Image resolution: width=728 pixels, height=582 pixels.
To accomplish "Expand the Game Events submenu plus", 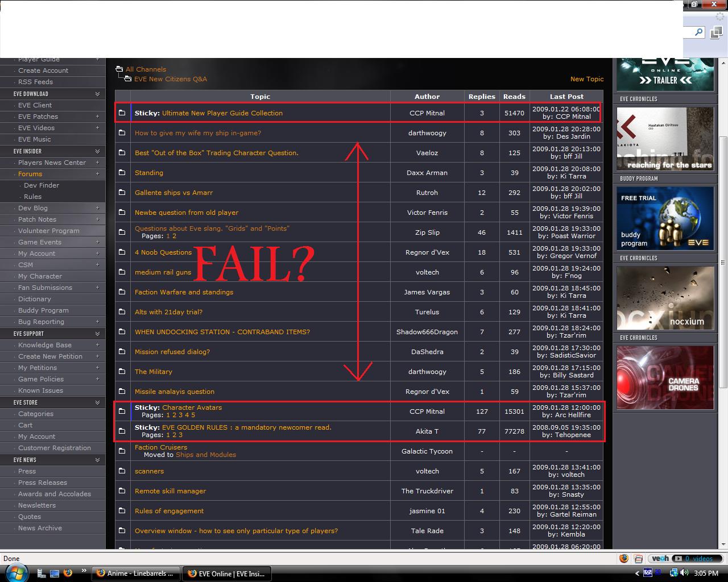I will (x=97, y=242).
